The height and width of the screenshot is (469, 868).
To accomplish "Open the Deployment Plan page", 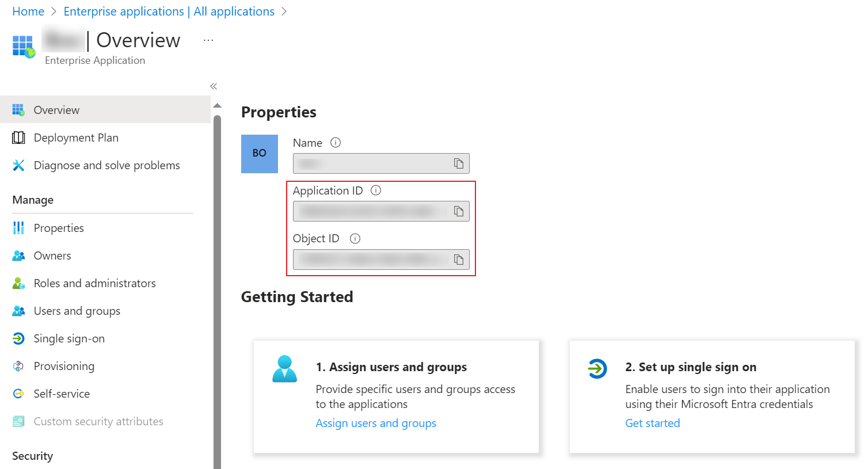I will point(76,138).
